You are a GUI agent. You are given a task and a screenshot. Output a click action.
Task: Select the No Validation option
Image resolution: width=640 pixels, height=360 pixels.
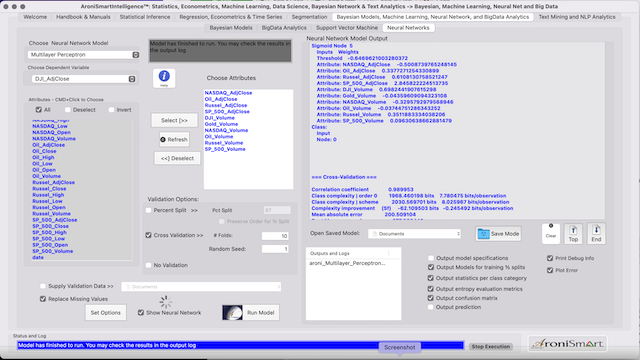coord(149,265)
